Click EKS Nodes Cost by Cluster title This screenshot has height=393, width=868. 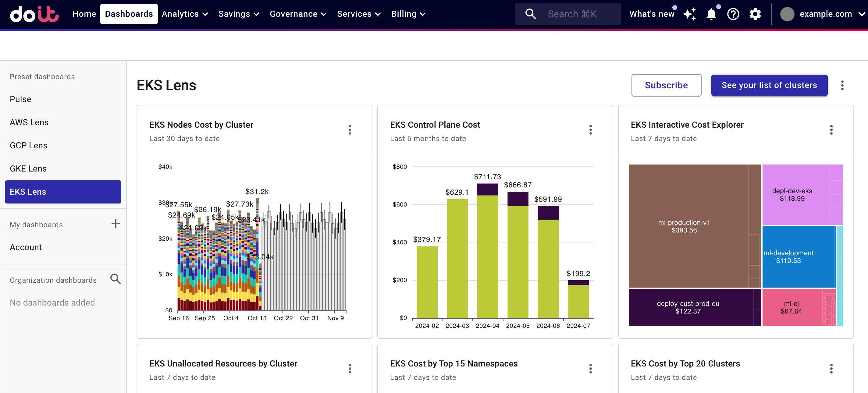pyautogui.click(x=201, y=125)
